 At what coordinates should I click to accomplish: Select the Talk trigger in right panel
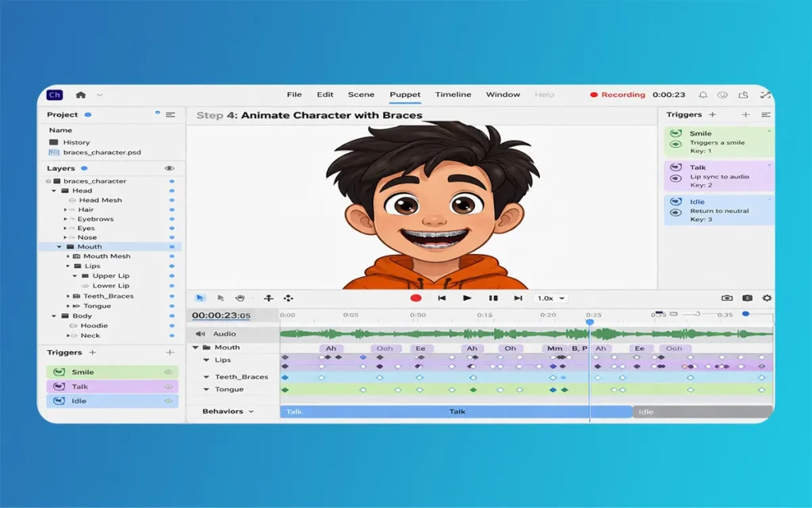click(x=718, y=176)
